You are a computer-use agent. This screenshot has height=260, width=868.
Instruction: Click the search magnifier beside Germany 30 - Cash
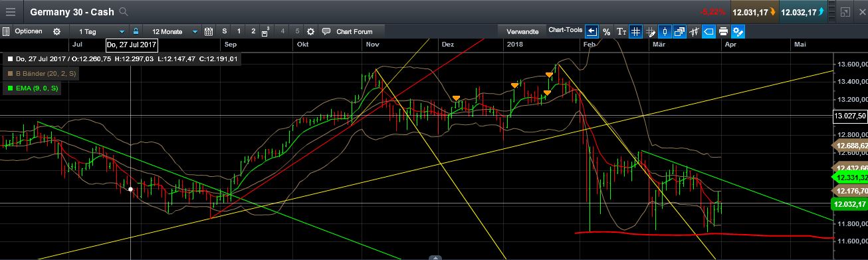click(124, 12)
